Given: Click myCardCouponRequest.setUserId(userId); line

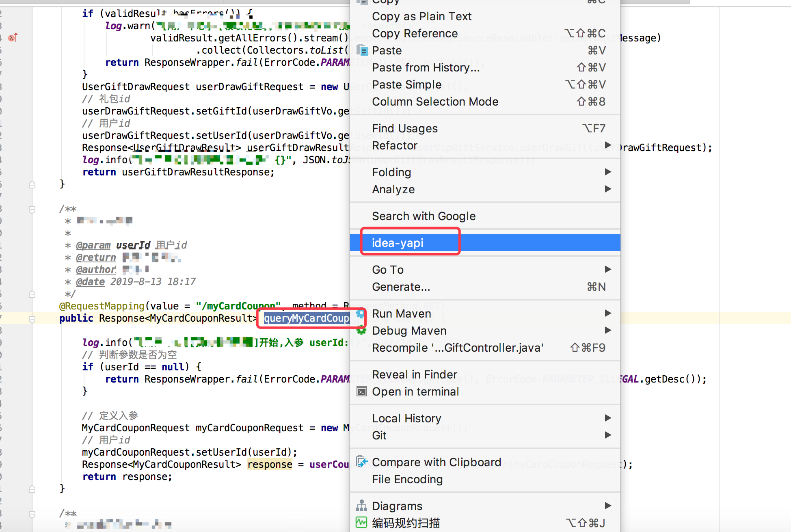Looking at the screenshot, I should point(190,452).
